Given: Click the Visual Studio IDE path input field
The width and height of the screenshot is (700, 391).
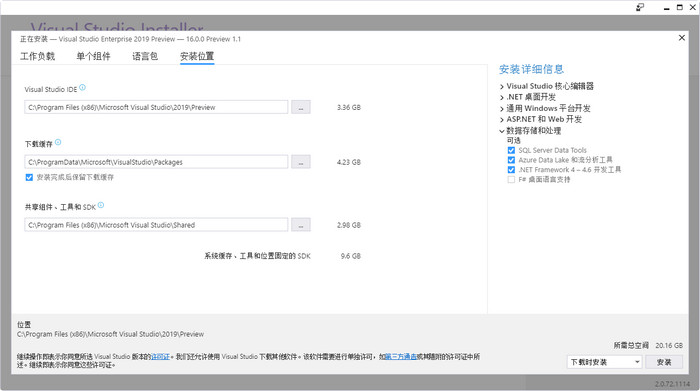Looking at the screenshot, I should pyautogui.click(x=156, y=107).
